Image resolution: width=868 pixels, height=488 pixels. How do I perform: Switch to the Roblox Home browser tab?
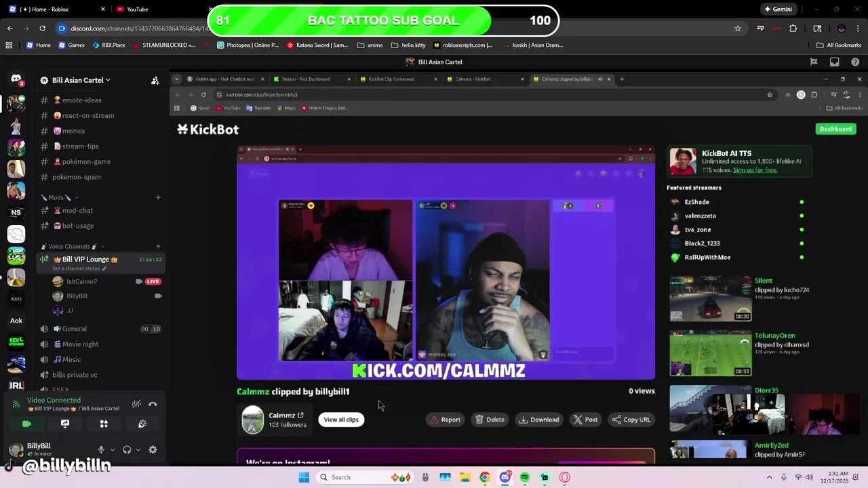point(57,9)
